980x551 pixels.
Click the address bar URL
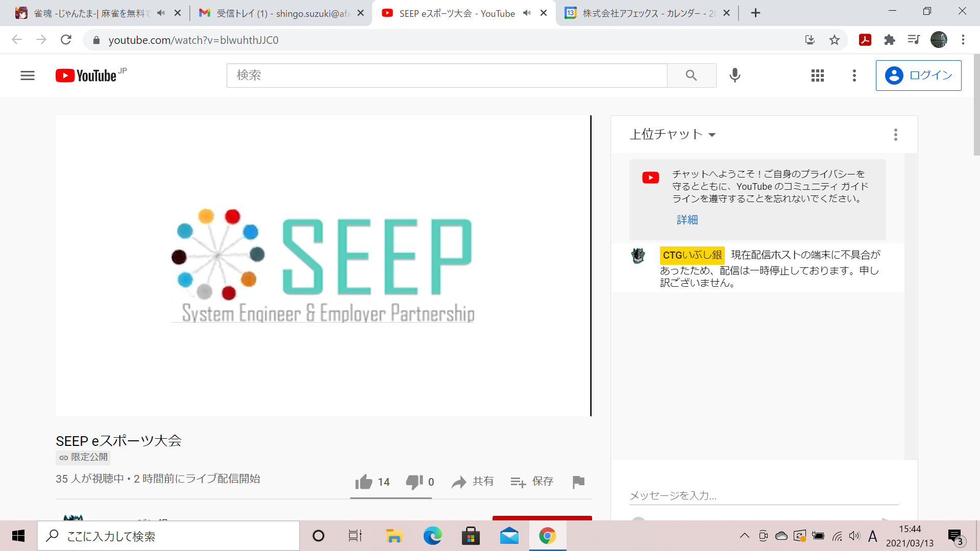[x=193, y=40]
